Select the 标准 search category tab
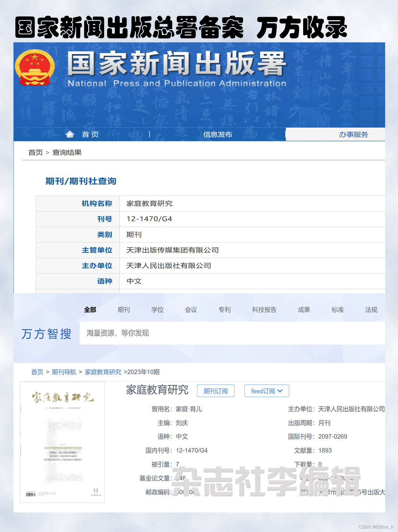Screen dimensions: 398x532 pos(338,310)
